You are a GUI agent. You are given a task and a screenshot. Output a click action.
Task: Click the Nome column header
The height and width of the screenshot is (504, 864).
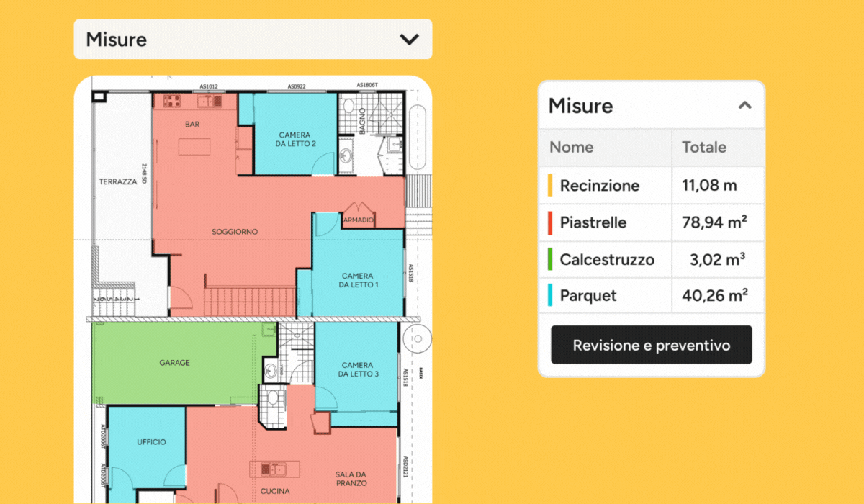tap(572, 148)
